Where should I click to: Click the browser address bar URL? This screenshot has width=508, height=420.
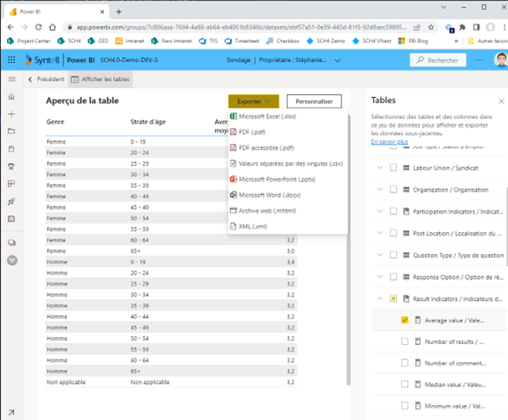[241, 27]
